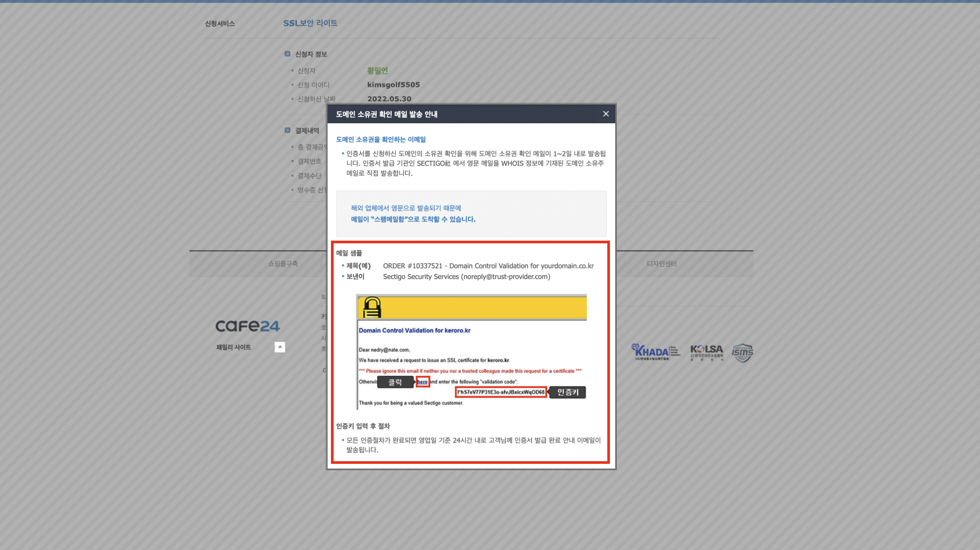
Task: Click the SSL보안 라이트 service name
Action: (x=310, y=23)
